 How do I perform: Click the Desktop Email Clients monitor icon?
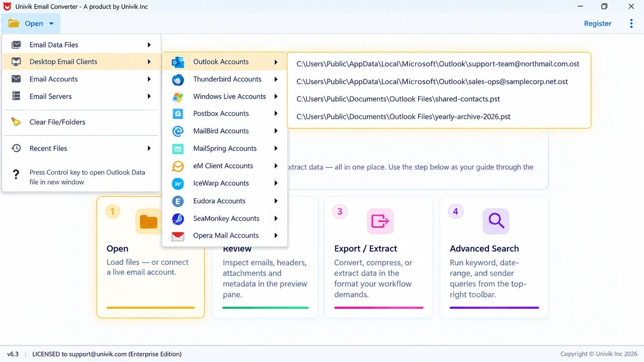(16, 62)
